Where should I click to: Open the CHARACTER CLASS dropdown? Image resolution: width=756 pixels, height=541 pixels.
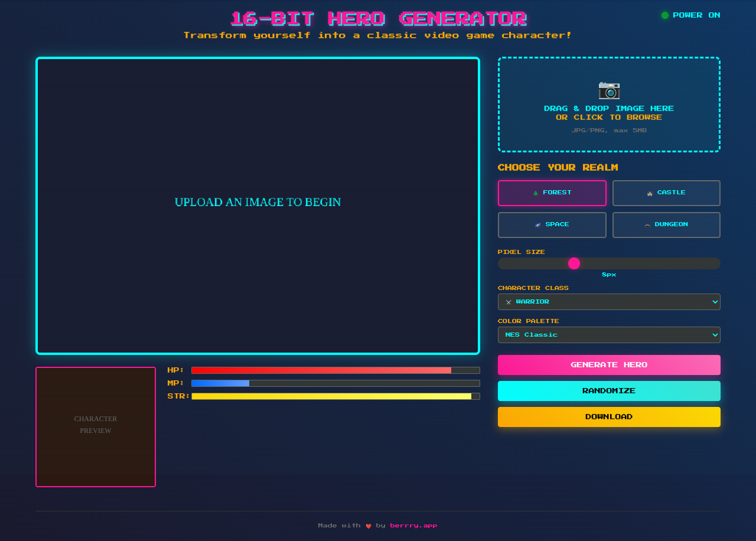[x=609, y=302]
